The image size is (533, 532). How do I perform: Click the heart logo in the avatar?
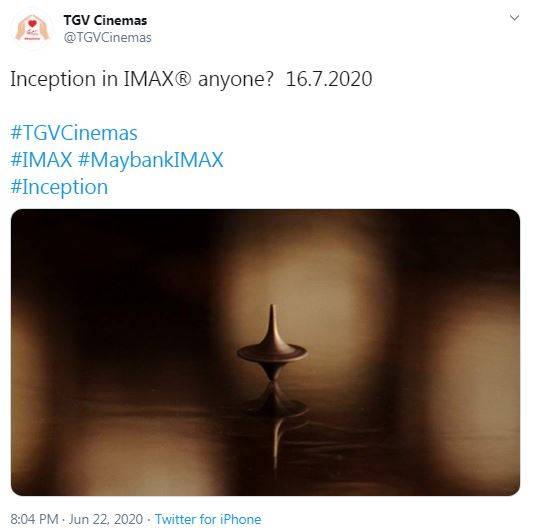coord(32,23)
